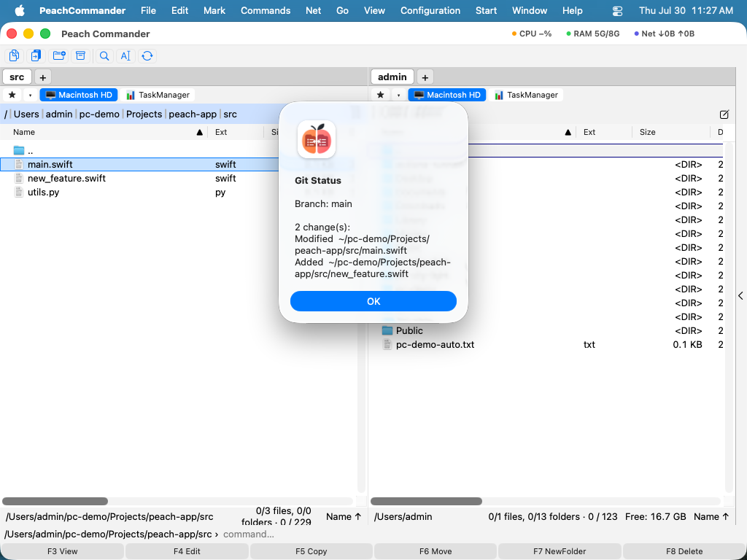Open left panel favorites dropdown arrow
747x560 pixels.
tap(30, 95)
